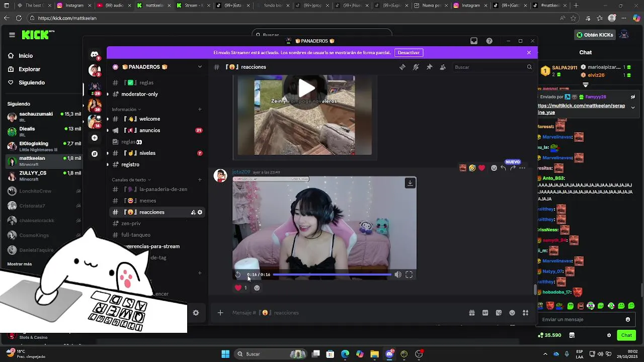This screenshot has width=644, height=362.
Task: Seek on the jota209 video progress bar
Action: pos(332,275)
